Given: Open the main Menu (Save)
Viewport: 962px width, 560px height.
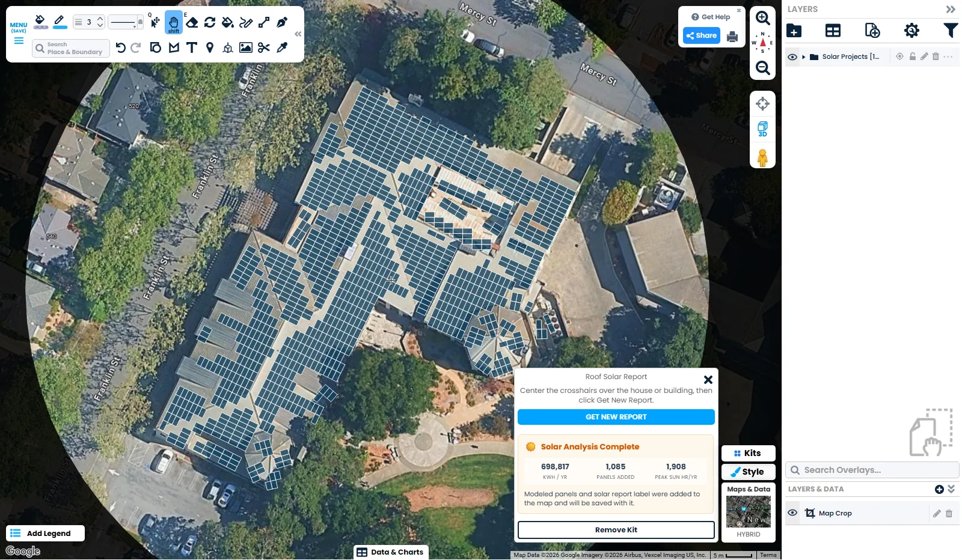Looking at the screenshot, I should 19,34.
